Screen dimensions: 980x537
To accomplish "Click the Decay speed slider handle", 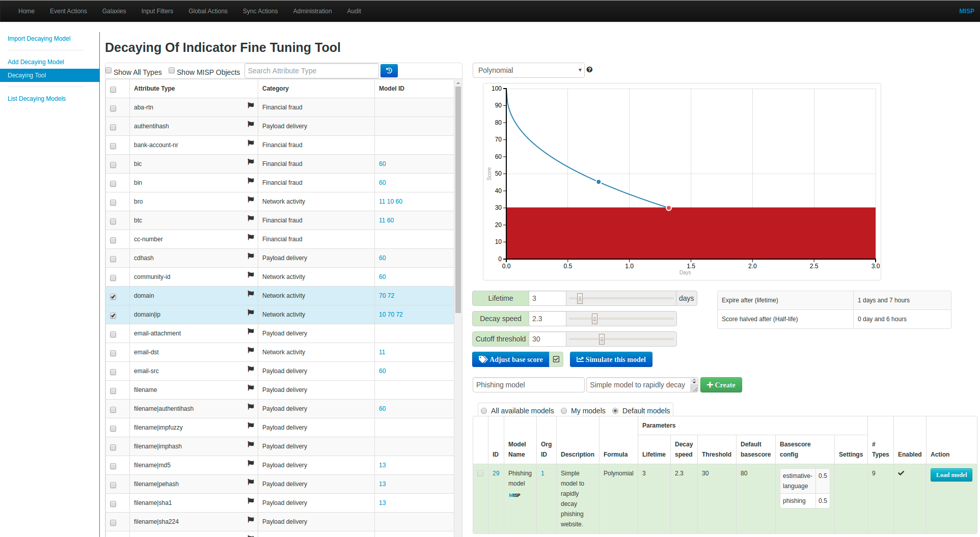I will click(x=594, y=319).
